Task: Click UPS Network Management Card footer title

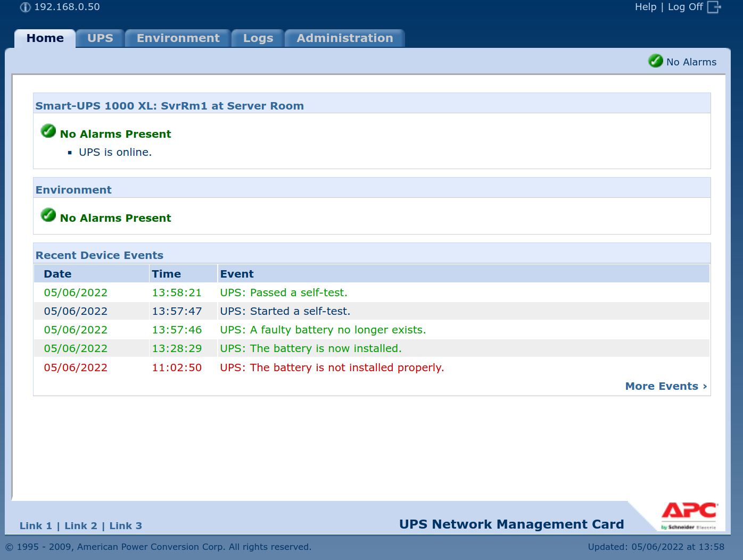Action: coord(511,524)
